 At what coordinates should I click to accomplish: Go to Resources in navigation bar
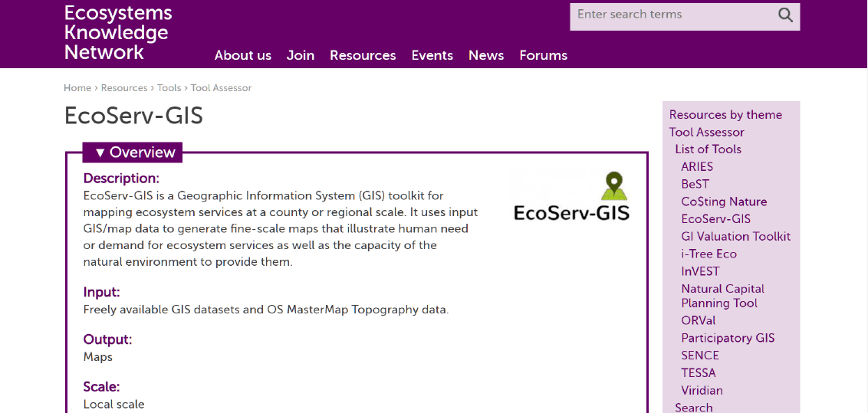(363, 55)
